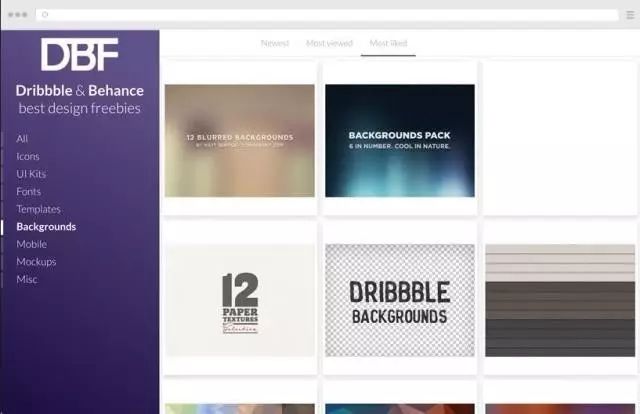The image size is (640, 414).
Task: Open the Misc category
Action: coord(27,279)
